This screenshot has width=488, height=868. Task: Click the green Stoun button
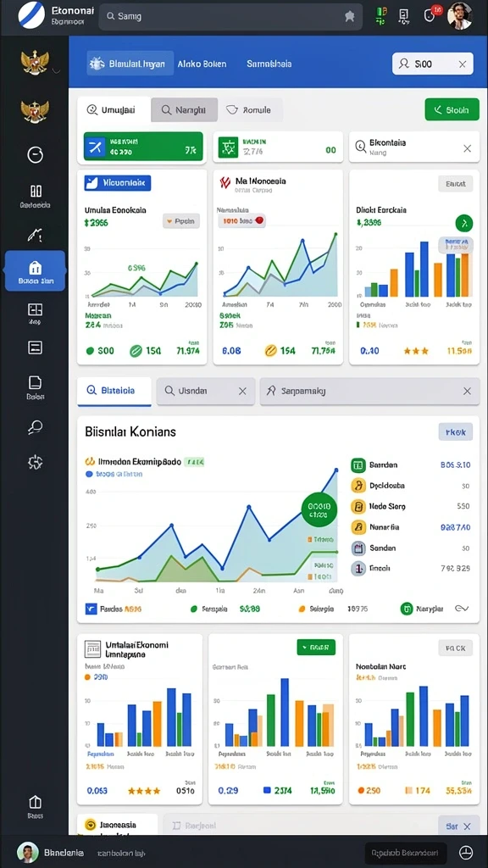[452, 109]
